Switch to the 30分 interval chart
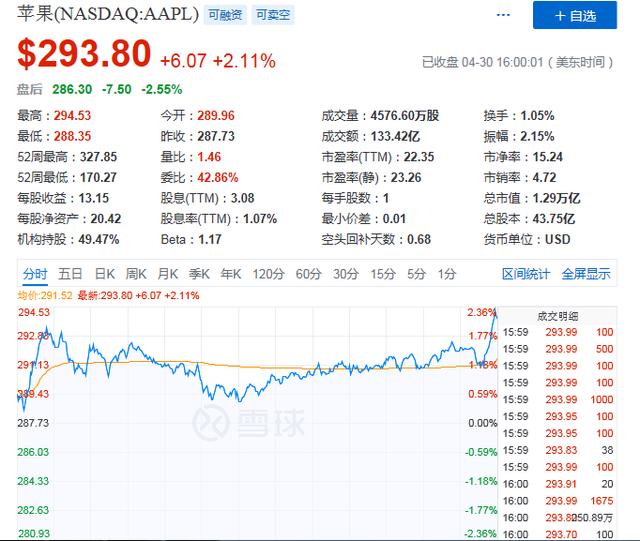 346,274
